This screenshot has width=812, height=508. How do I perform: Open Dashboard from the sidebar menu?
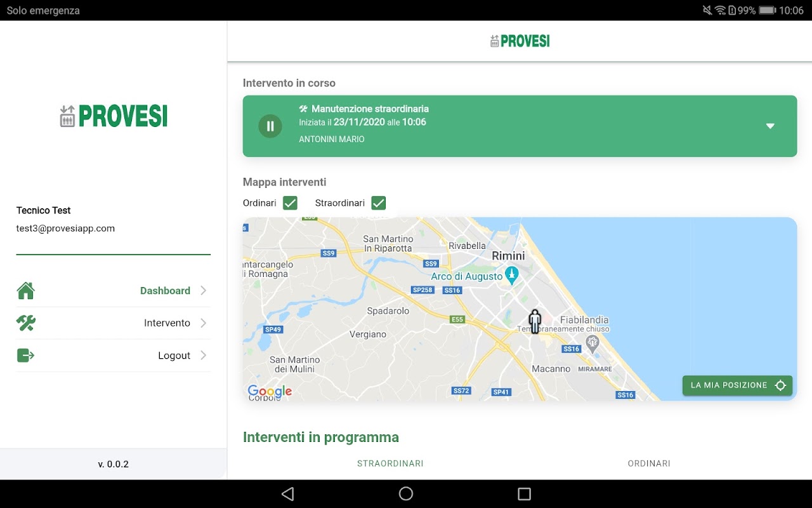pyautogui.click(x=113, y=291)
